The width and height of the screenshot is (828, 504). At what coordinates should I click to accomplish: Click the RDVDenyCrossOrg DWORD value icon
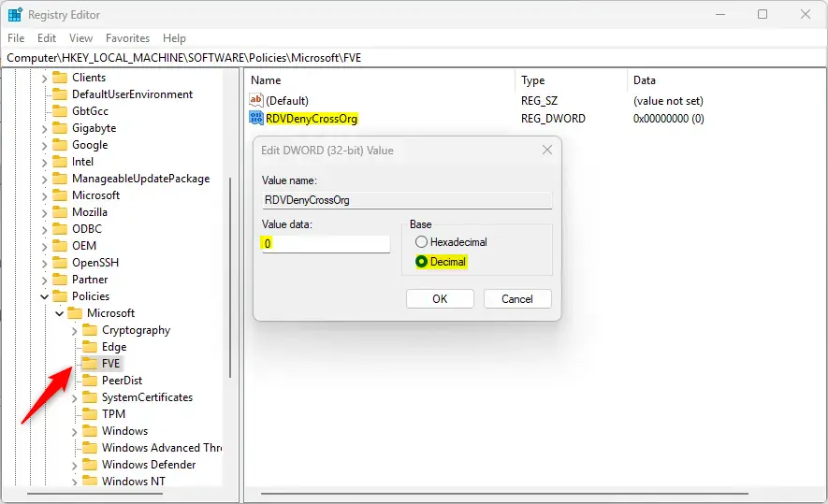point(256,118)
